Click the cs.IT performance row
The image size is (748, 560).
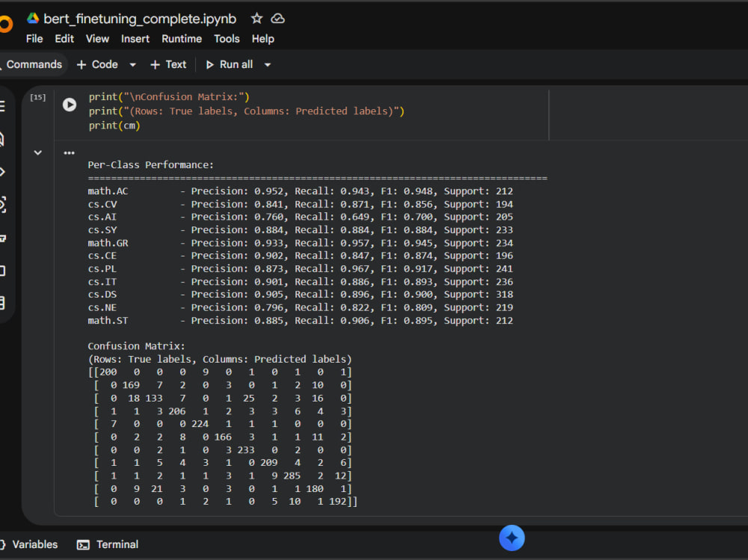point(300,282)
